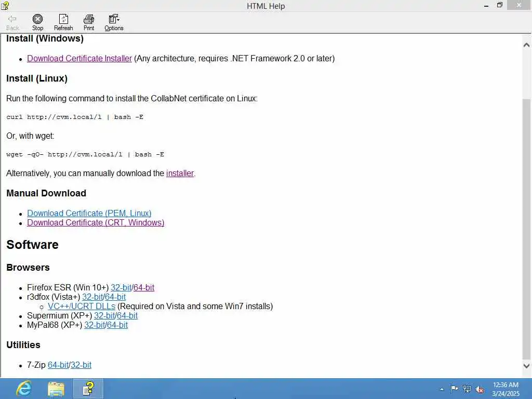Screen dimensions: 532x399
Task: Stop page loading via Stop icon
Action: [37, 23]
